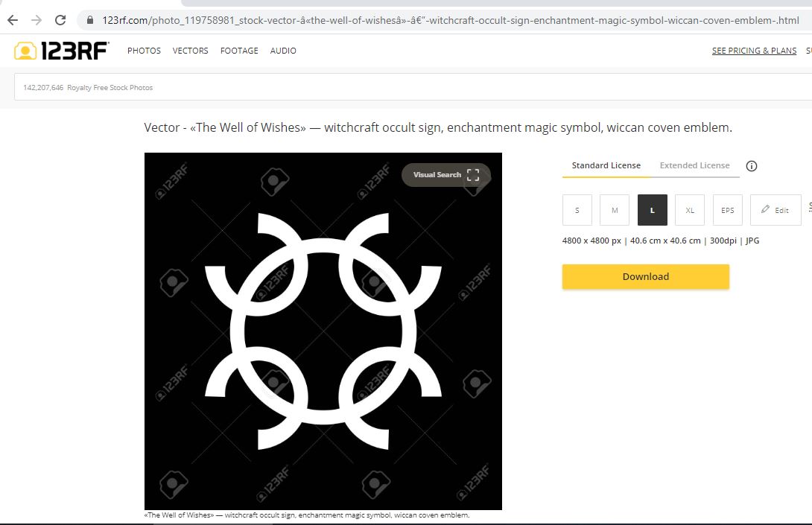Click the Well of Wishes preview image
The width and height of the screenshot is (812, 525).
[323, 331]
